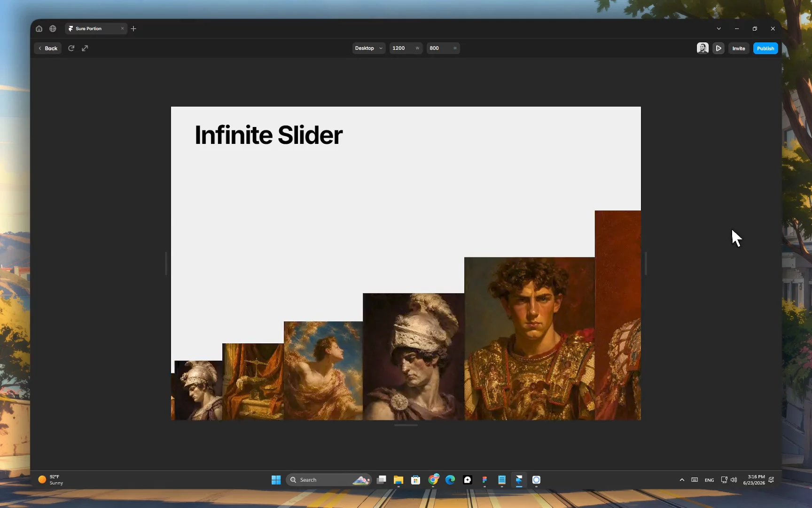Click the blue Publish button
The height and width of the screenshot is (508, 812).
pos(765,48)
